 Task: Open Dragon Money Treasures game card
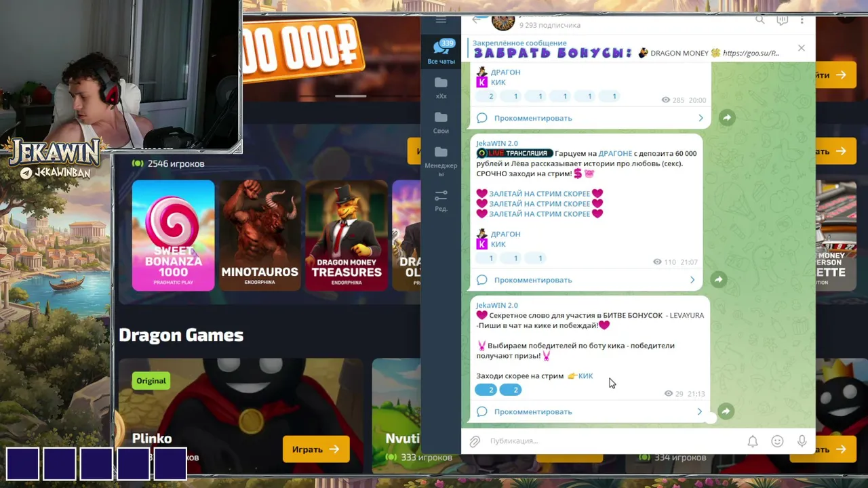(x=347, y=235)
